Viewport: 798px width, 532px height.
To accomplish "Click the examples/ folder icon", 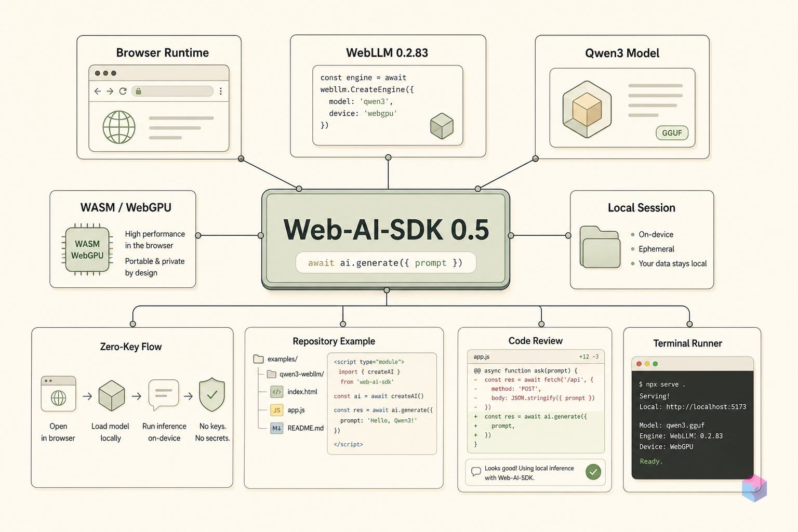I will pos(258,359).
